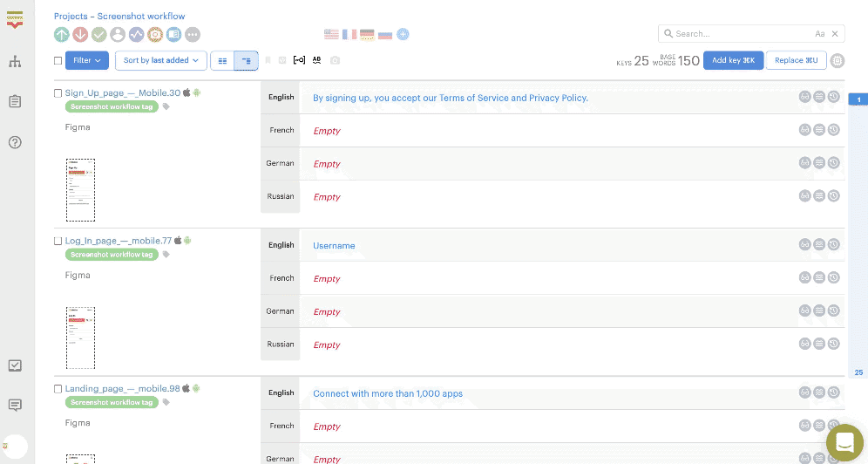Check the Log_In_page_—_mobile.77 checkbox
This screenshot has width=868, height=464.
pyautogui.click(x=58, y=241)
